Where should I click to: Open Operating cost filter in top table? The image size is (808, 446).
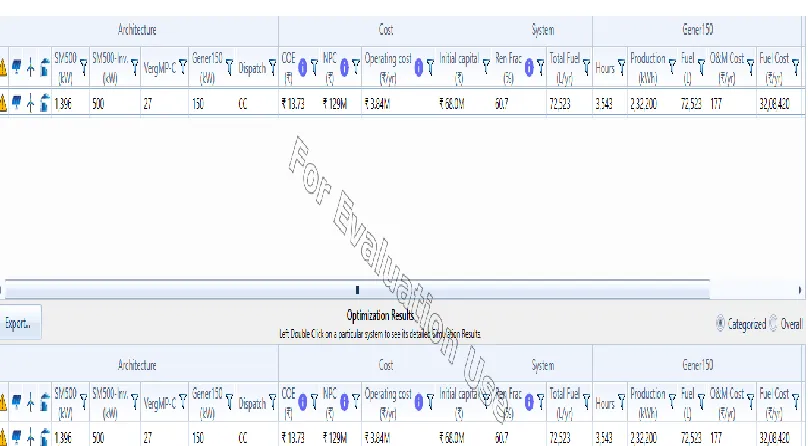(430, 67)
